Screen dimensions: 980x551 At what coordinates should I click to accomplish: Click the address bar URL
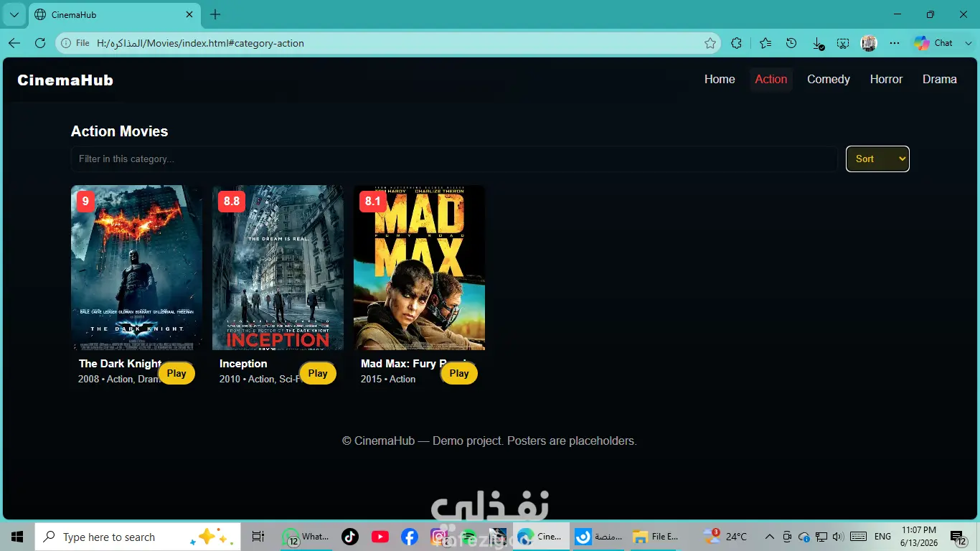(x=200, y=43)
